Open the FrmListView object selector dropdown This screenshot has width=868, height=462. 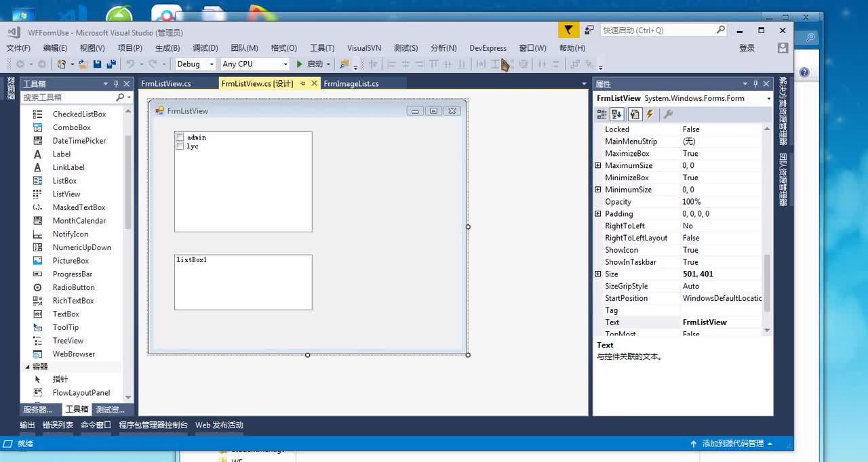(x=768, y=99)
